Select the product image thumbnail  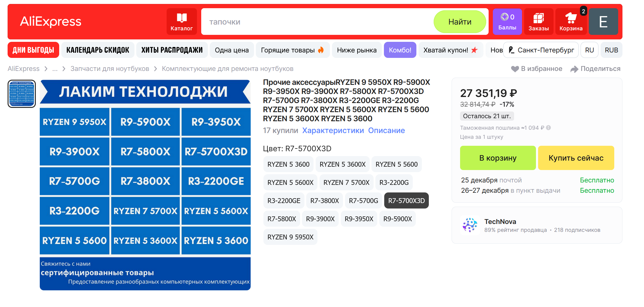pyautogui.click(x=22, y=94)
